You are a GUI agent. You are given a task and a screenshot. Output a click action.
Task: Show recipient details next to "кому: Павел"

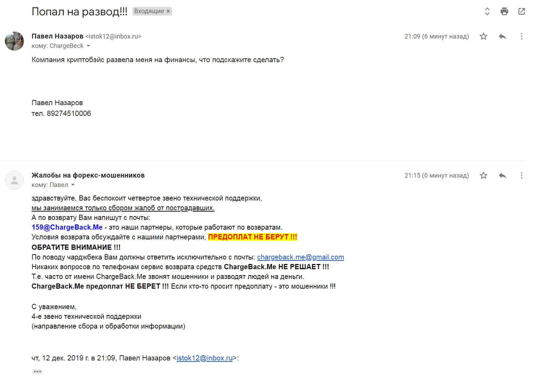(73, 185)
